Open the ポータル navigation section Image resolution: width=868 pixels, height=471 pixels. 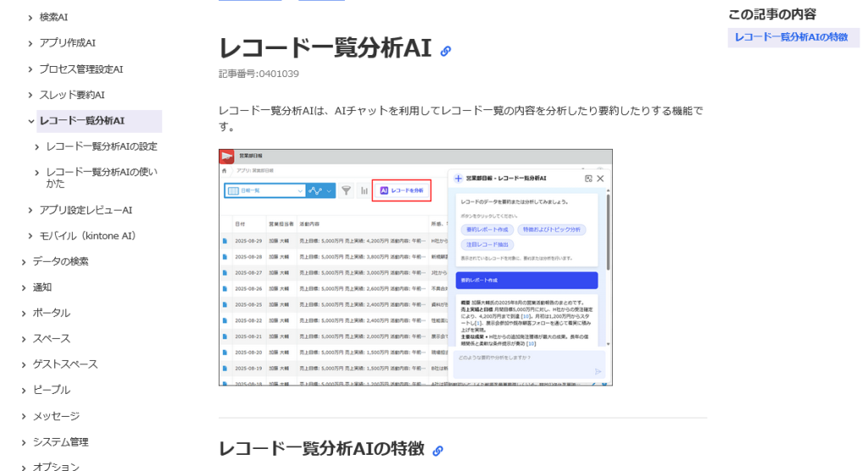(x=51, y=313)
